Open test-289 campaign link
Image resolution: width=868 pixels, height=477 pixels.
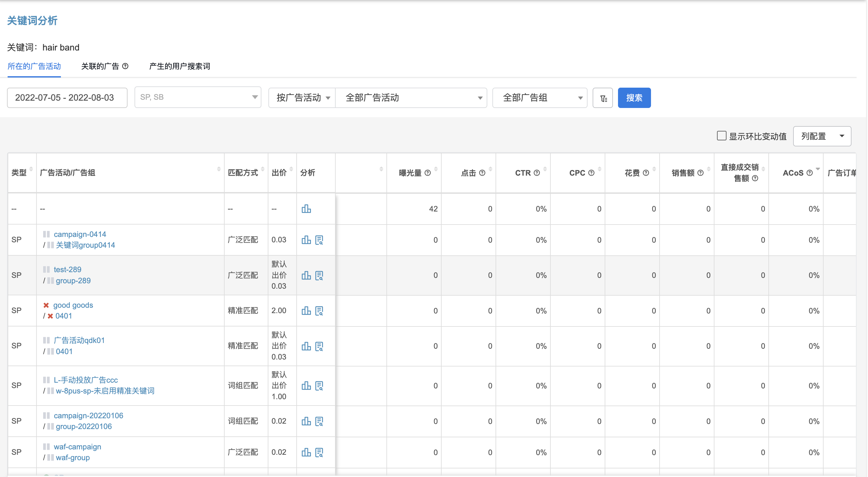tap(67, 270)
